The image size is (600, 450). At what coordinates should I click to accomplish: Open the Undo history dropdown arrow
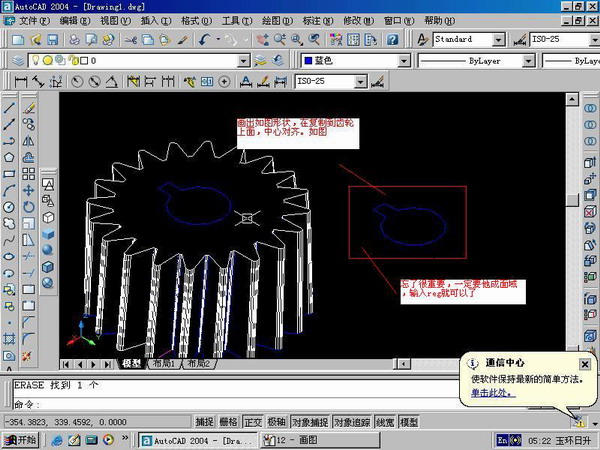click(x=218, y=39)
